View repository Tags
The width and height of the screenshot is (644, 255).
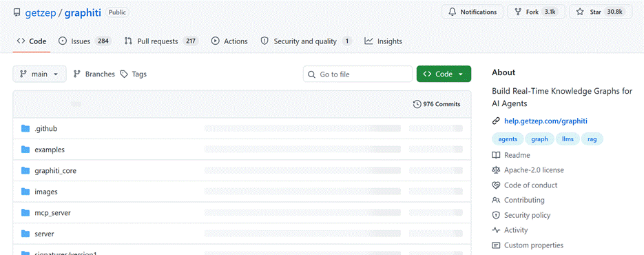[133, 74]
